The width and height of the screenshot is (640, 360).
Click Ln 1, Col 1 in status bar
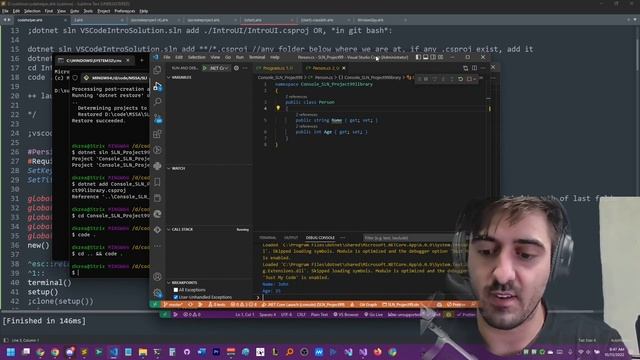point(244,315)
